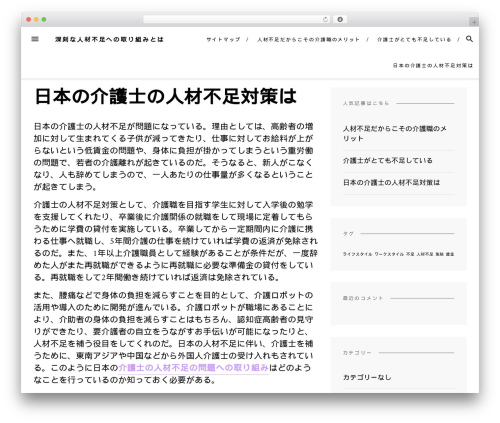Open 介護士がとても不足している in top menu
Viewport: 500px width, 423px height.
[414, 39]
